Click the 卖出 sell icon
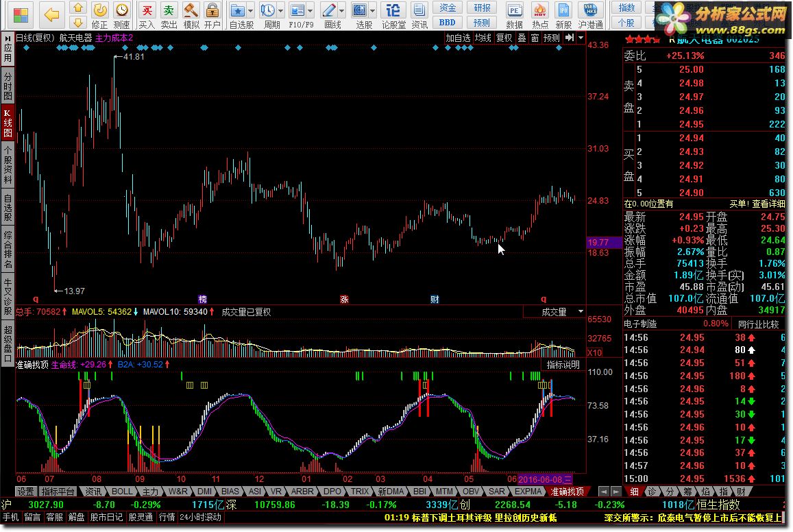793x532 pixels. [x=169, y=16]
